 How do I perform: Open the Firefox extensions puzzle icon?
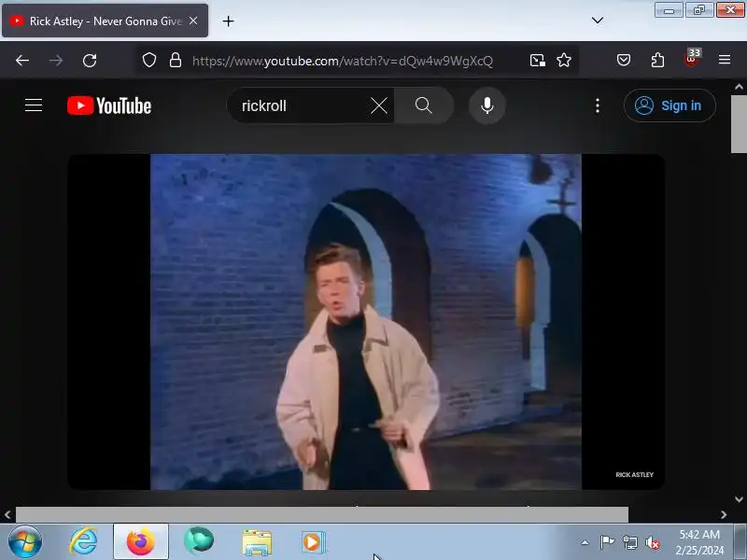657,60
